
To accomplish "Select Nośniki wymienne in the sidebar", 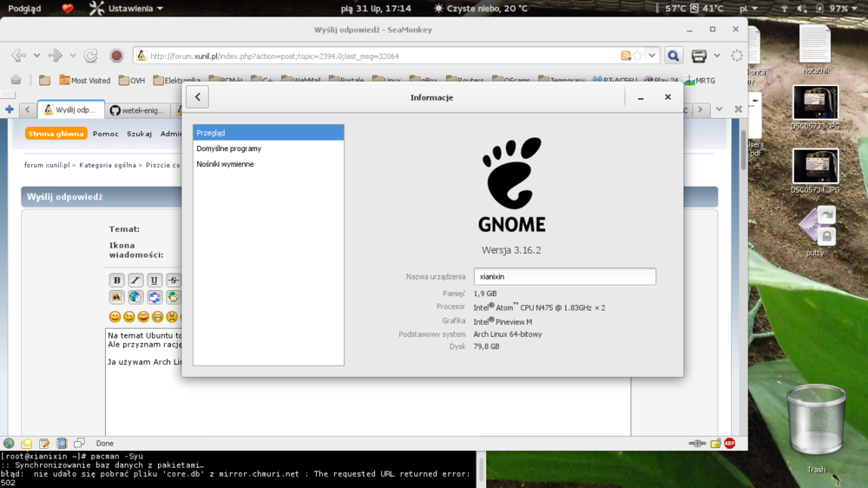I will coord(226,164).
